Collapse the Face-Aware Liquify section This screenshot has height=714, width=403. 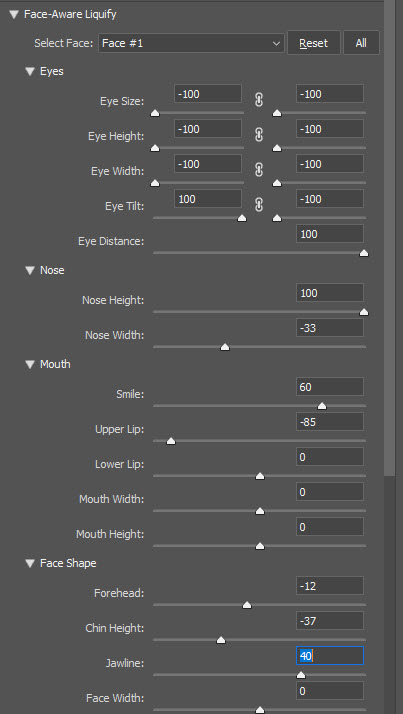coord(14,15)
